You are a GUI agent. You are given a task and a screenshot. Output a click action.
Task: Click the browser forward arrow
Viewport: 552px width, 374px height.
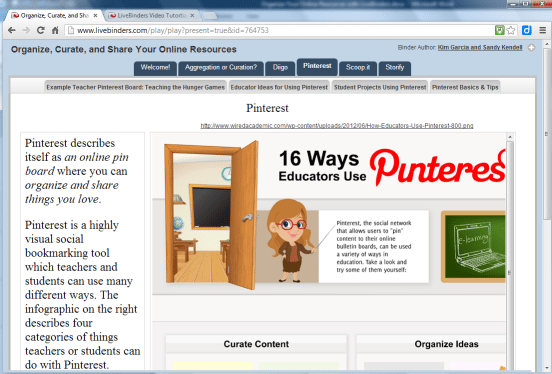pos(26,30)
